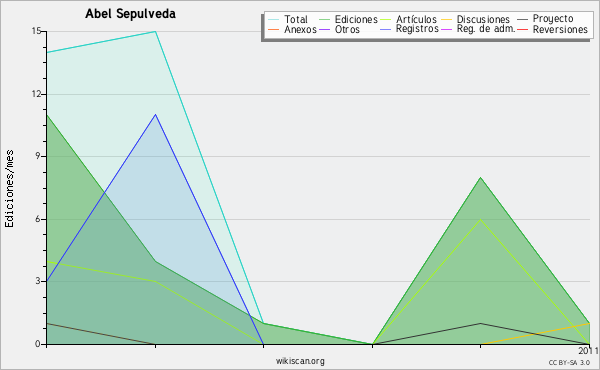The height and width of the screenshot is (370, 600).
Task: Select the Anexos legend entry
Action: coord(300,29)
